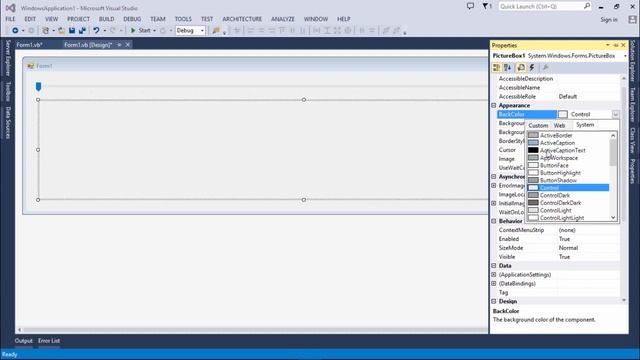Screen dimensions: 640x360
Task: Open the Debug configuration dropdown
Action: [x=190, y=31]
